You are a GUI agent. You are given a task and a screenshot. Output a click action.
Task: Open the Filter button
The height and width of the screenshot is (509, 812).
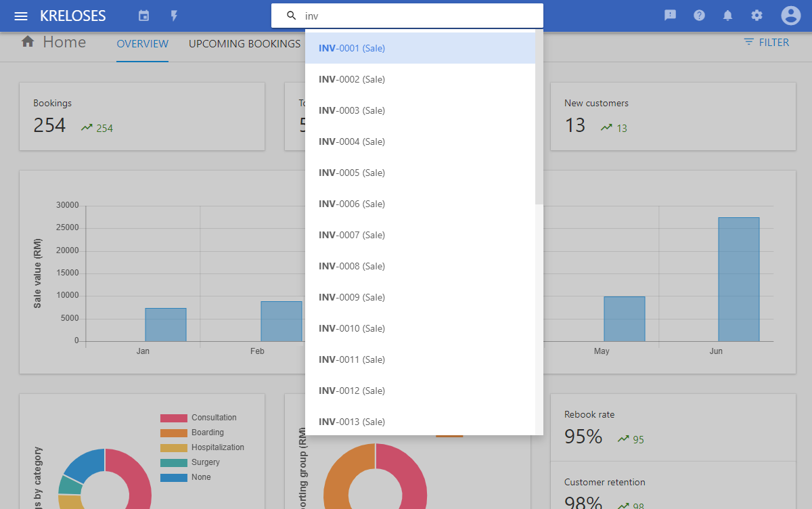coord(766,42)
